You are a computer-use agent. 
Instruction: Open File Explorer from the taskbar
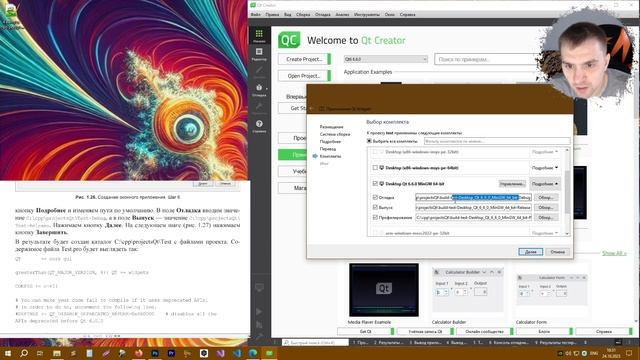click(x=57, y=353)
